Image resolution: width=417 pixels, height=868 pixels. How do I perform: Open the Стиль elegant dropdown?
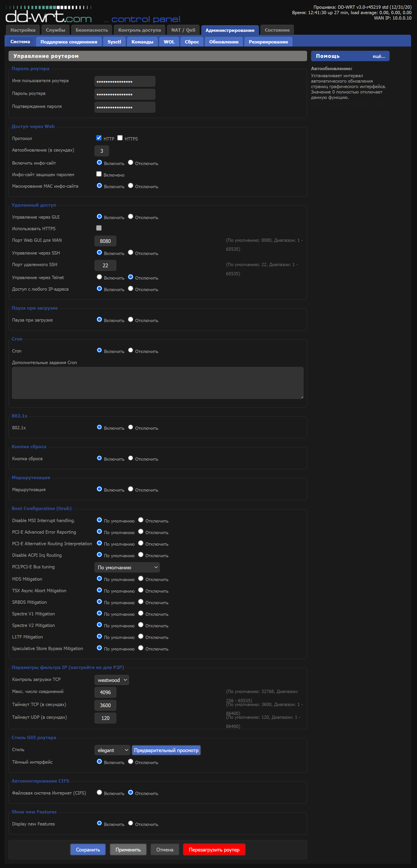pos(112,750)
